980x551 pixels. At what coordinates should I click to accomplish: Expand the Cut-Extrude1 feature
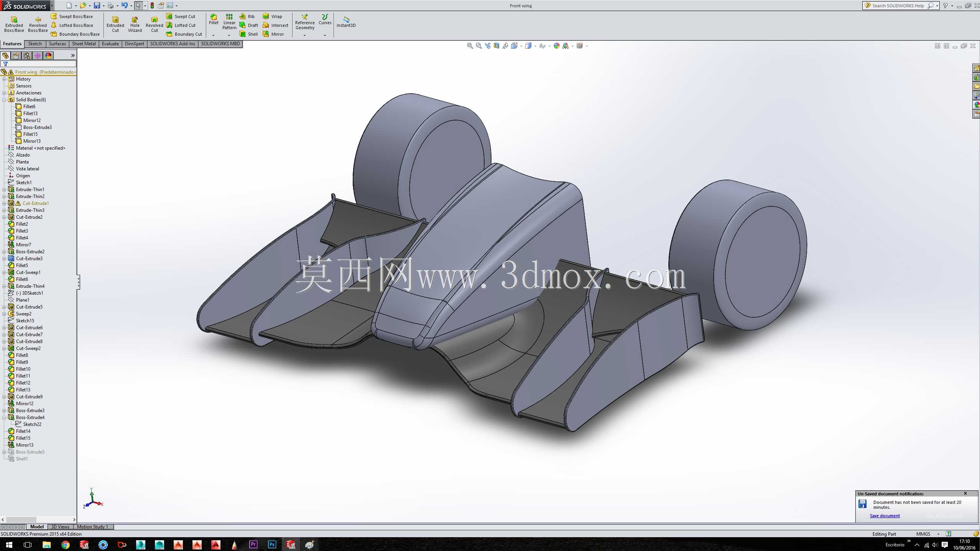coord(4,203)
